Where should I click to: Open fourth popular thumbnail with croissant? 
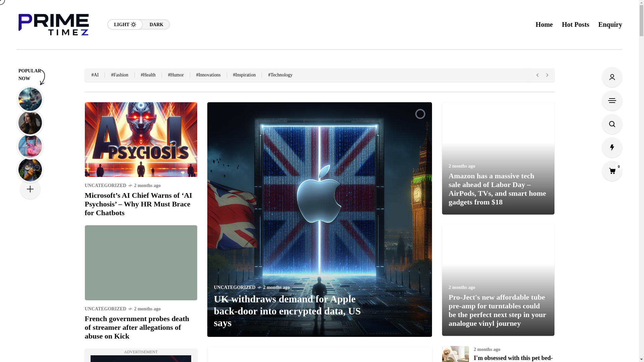tap(30, 170)
